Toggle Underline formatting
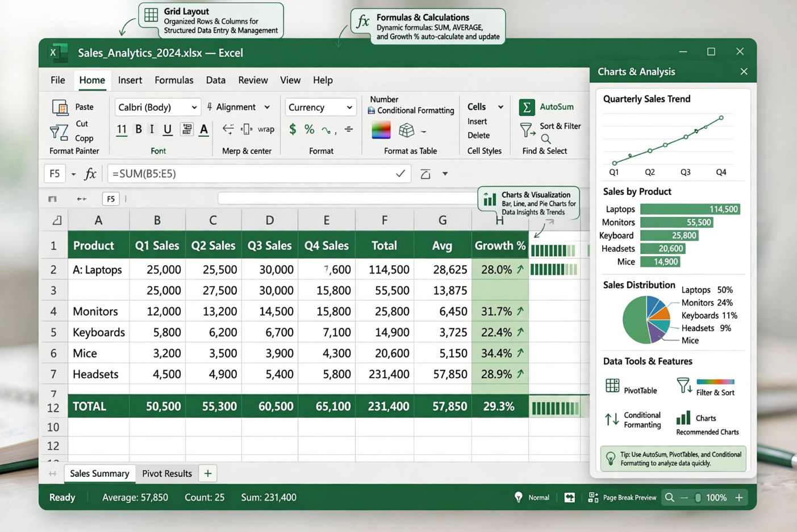The height and width of the screenshot is (532, 797). click(167, 129)
